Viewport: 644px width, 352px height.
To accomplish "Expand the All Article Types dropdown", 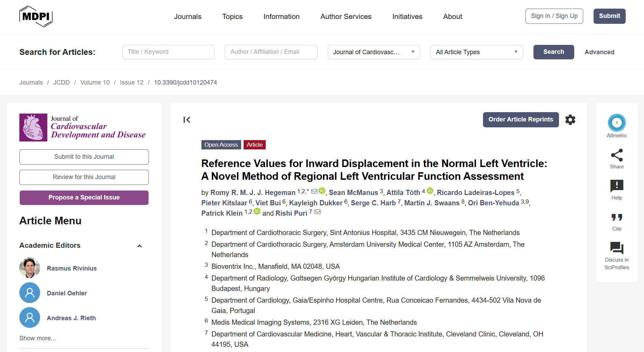I will click(476, 52).
